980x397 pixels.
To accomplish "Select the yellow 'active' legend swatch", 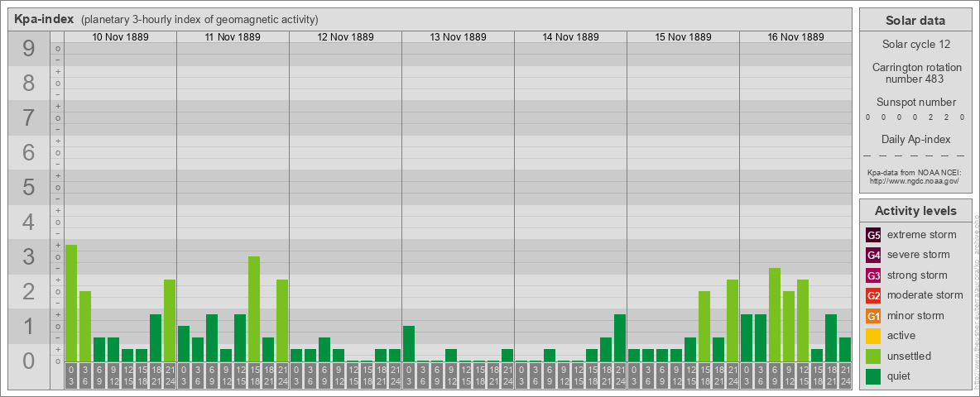I will coord(873,336).
